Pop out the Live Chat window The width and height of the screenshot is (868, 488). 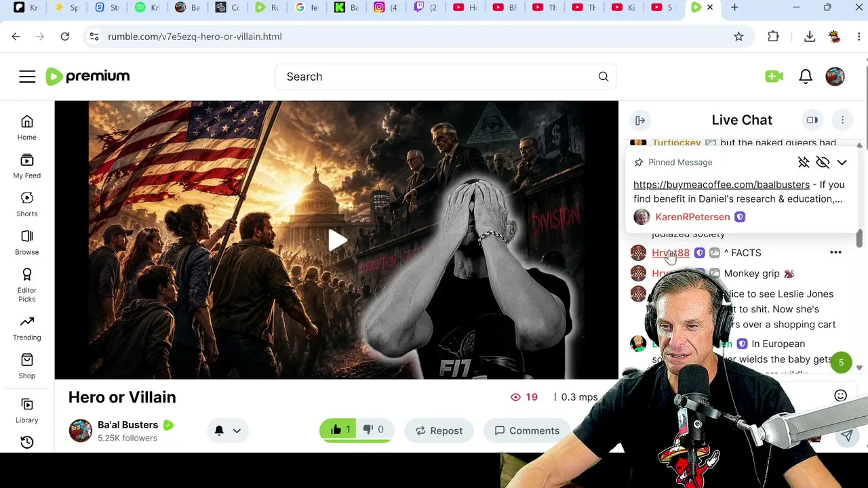tap(812, 120)
